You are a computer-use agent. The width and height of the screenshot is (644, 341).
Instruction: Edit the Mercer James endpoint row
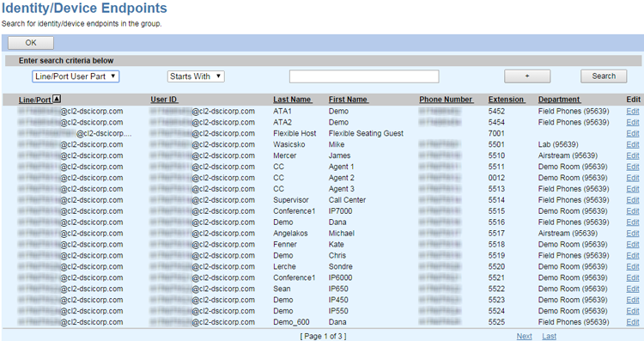click(x=633, y=155)
